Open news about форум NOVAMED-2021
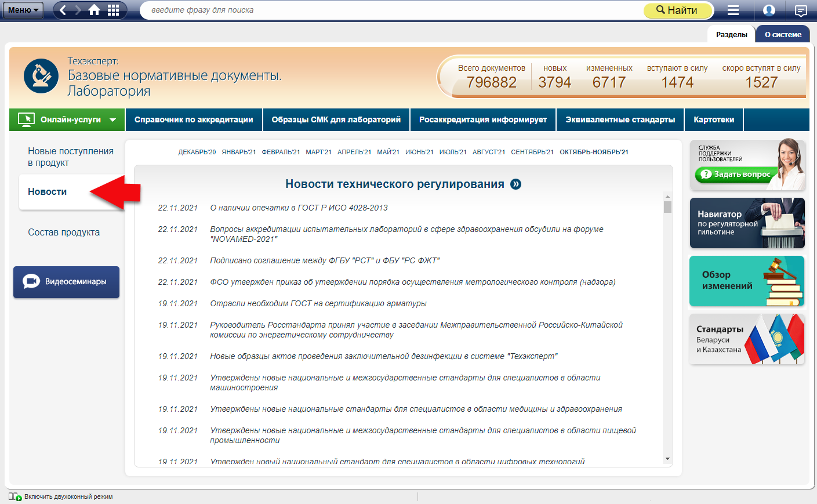Screen dimensions: 817x504 406,234
